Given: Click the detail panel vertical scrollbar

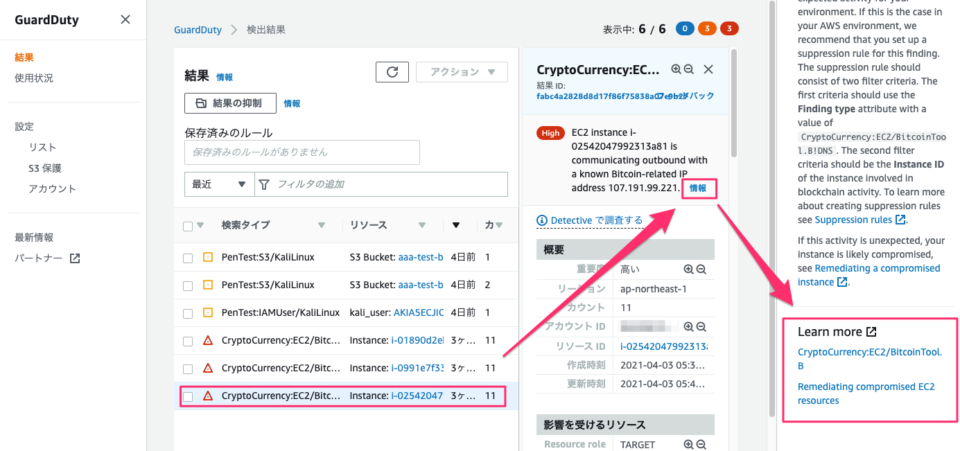Looking at the screenshot, I should (x=733, y=104).
